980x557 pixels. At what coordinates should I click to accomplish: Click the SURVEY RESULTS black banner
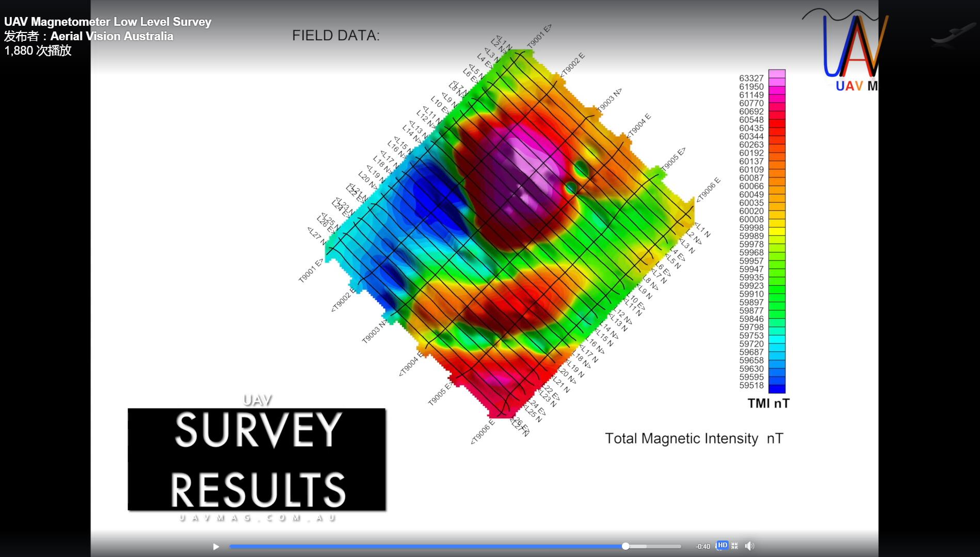pyautogui.click(x=256, y=459)
